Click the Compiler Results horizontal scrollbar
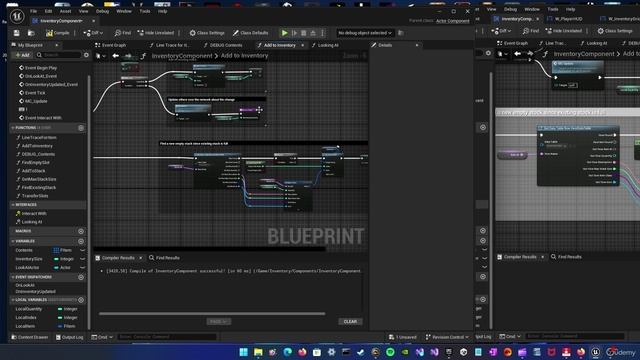 coord(212,314)
